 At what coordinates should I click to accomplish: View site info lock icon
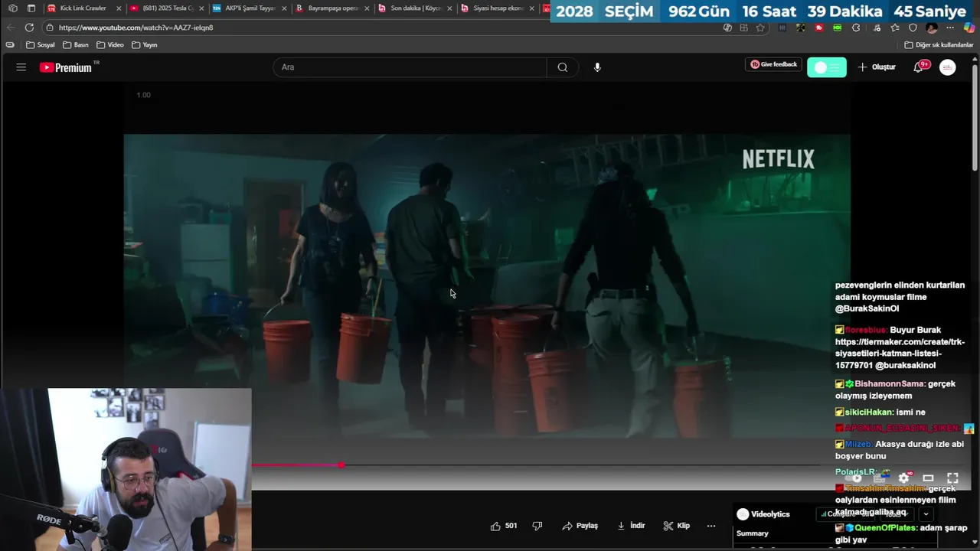tap(50, 28)
